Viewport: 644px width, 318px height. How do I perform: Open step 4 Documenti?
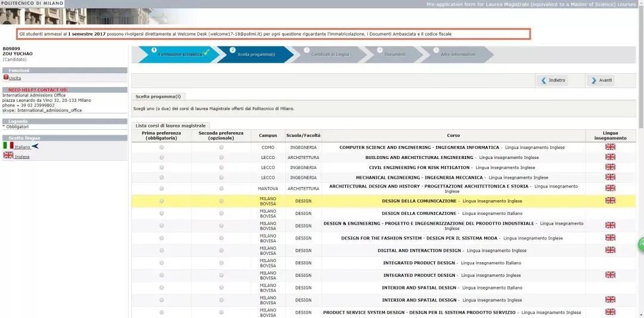[394, 54]
